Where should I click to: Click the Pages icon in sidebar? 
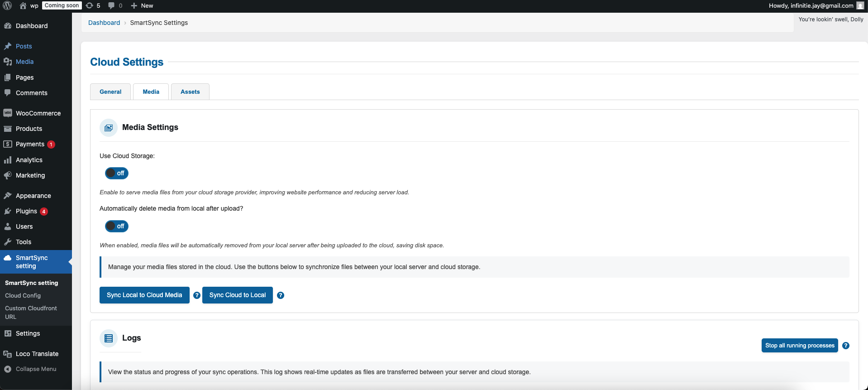tap(8, 77)
